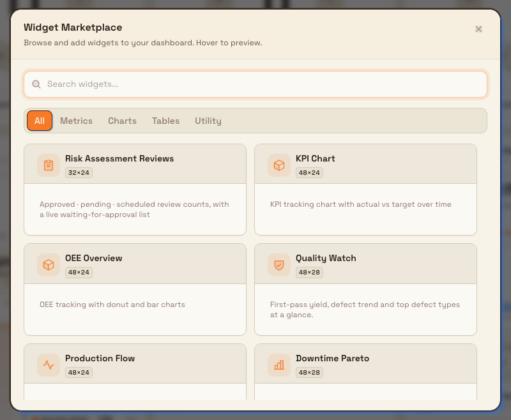Screen dimensions: 511x420
Task: Click Quality Watch's 48×28 size badge
Action: [309, 273]
